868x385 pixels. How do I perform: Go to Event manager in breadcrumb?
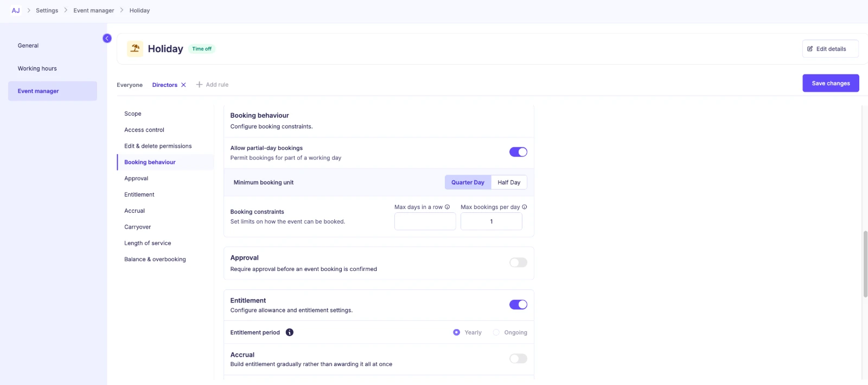pyautogui.click(x=94, y=10)
